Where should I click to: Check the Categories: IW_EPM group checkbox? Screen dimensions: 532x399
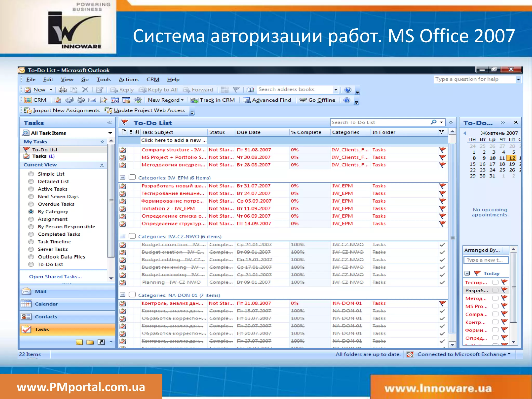pos(132,177)
